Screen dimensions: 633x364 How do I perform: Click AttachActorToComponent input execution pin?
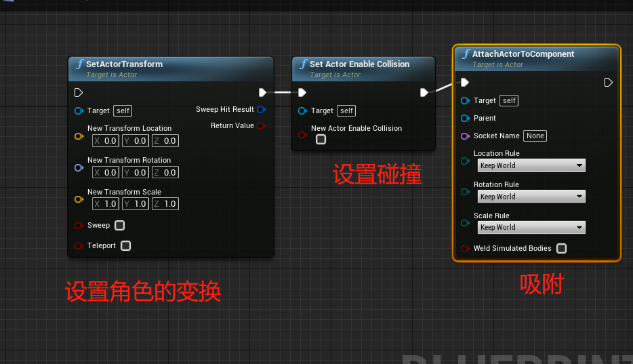click(465, 82)
